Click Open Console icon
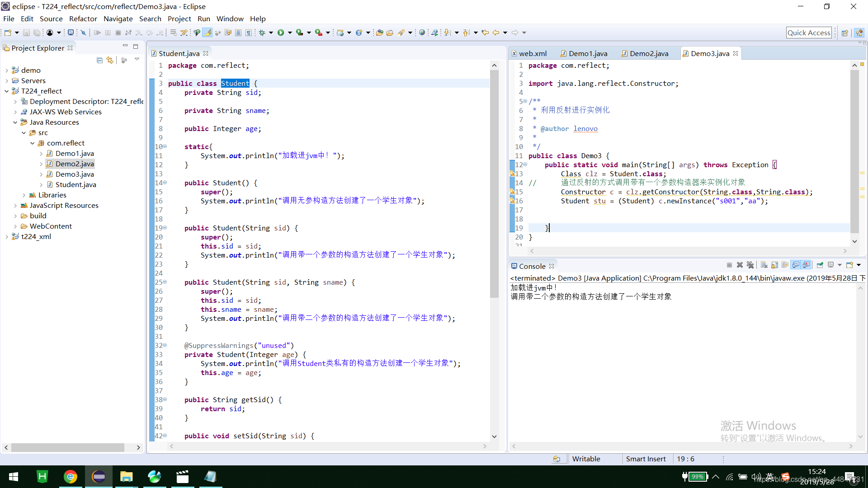This screenshot has height=488, width=868. pyautogui.click(x=849, y=265)
